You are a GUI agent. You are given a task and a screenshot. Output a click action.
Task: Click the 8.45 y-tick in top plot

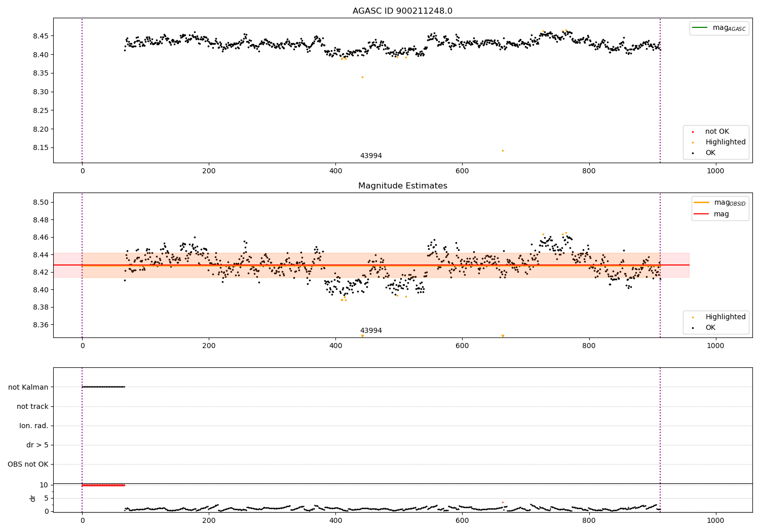(41, 36)
